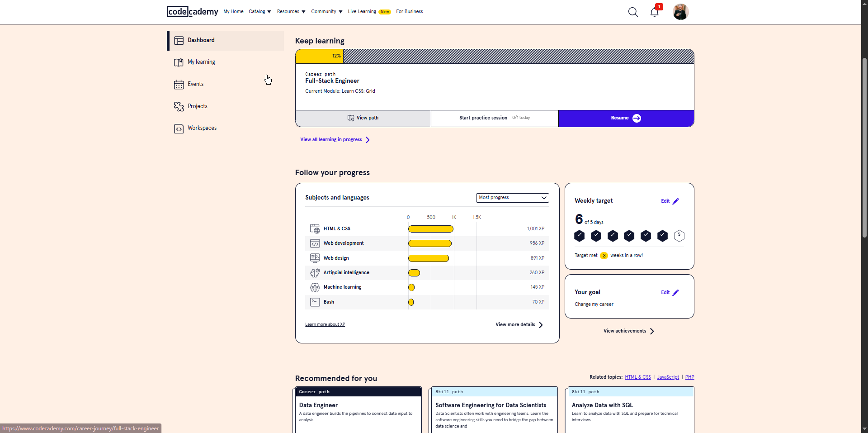Open the profile avatar menu
The image size is (868, 433).
pyautogui.click(x=680, y=12)
